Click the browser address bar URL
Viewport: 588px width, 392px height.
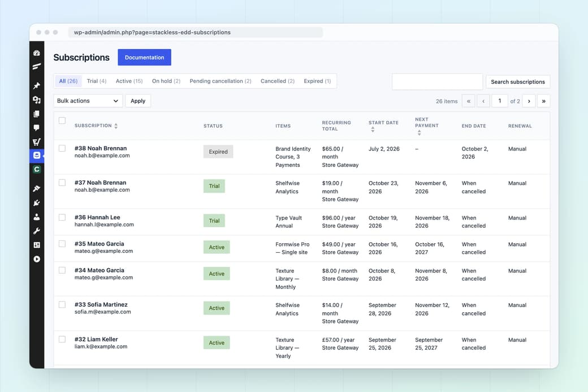tap(195, 32)
